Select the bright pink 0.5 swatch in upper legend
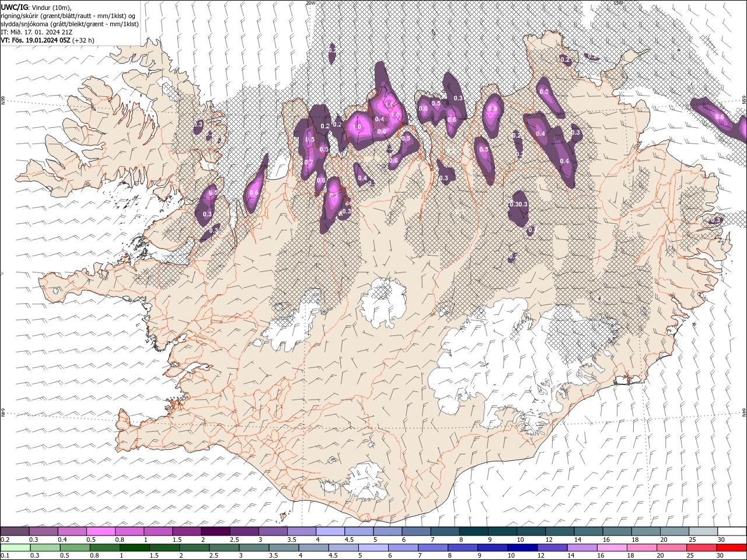 coord(101,531)
